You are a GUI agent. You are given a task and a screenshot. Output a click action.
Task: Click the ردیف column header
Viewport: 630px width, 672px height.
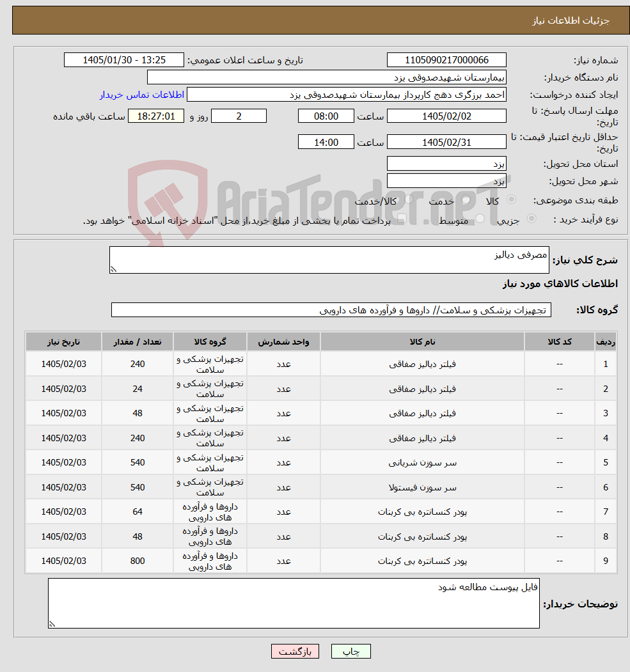[x=606, y=341]
